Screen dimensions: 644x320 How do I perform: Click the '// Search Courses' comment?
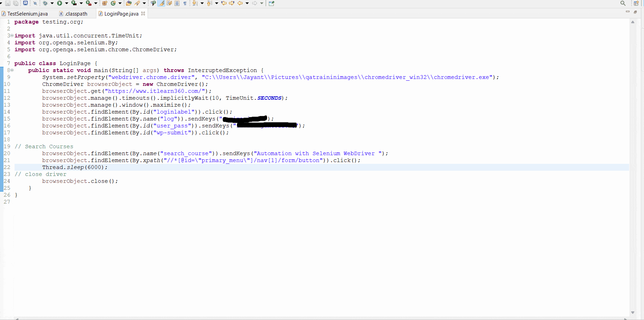pyautogui.click(x=44, y=146)
